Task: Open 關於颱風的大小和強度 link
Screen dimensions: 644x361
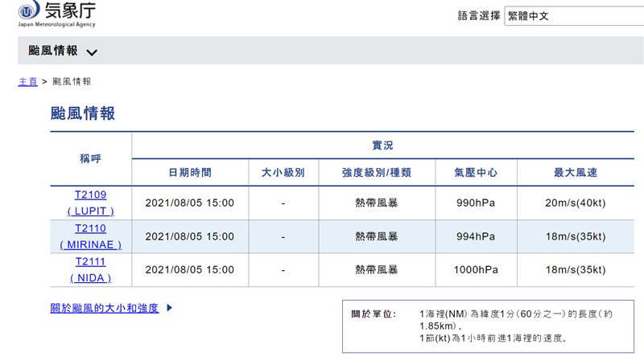Action: 105,308
